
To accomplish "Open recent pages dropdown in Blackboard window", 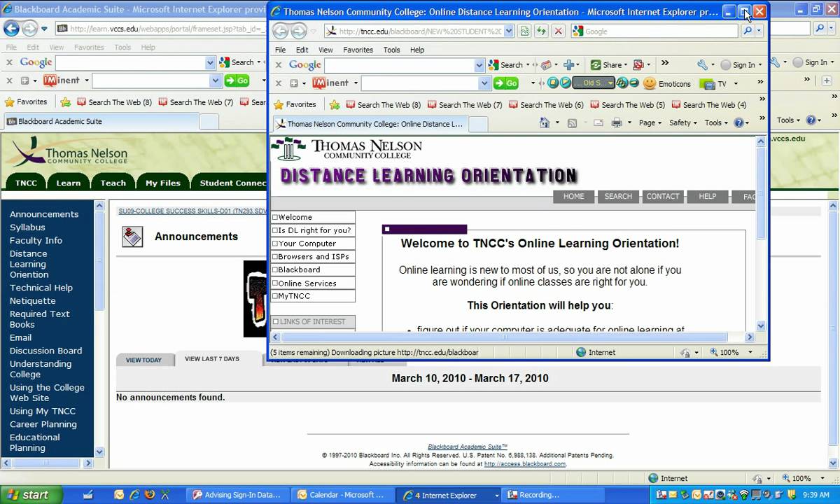I will click(x=43, y=29).
